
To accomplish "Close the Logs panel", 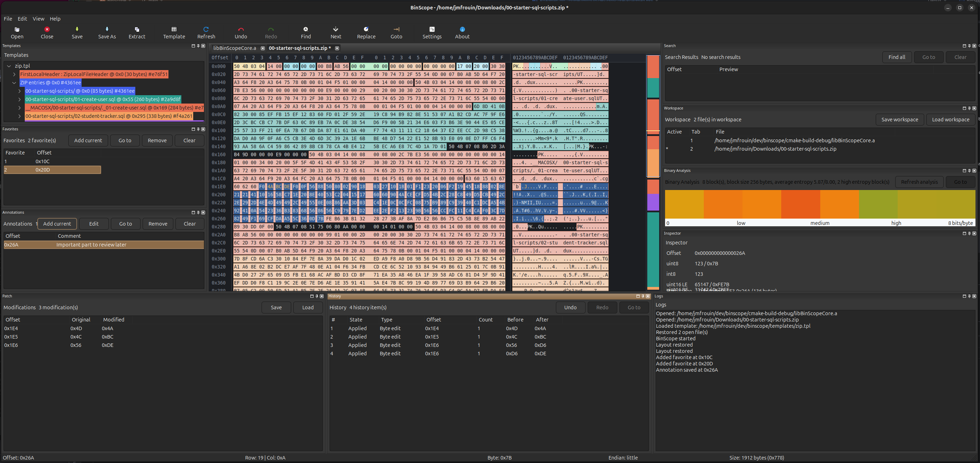I will click(974, 296).
